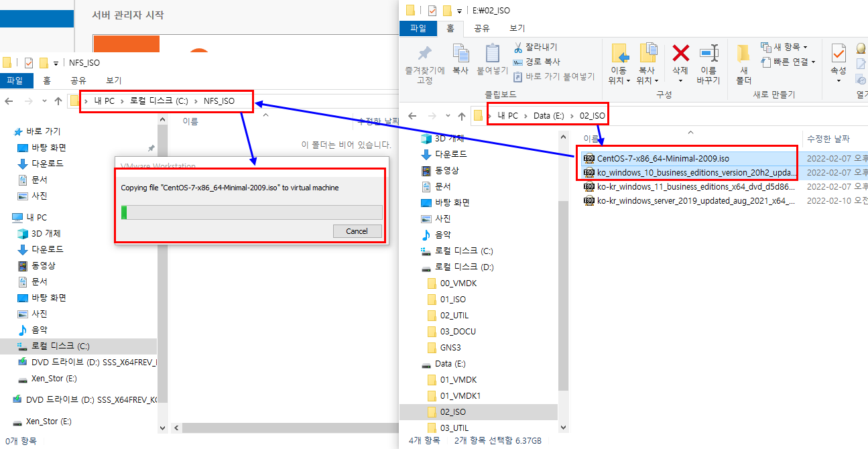Click properties checkmark icon in NFS_ISO title bar
The image size is (868, 449).
click(28, 63)
